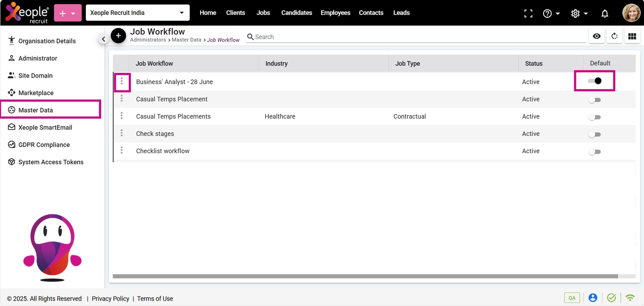
Task: Click the Wi-Fi connection status icon
Action: 630,298
